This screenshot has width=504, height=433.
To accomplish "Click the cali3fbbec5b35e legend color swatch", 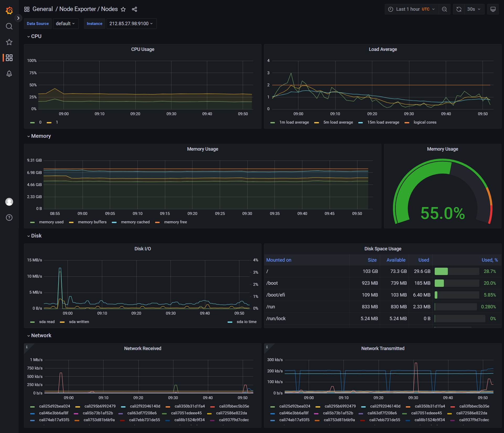I will 213,406.
